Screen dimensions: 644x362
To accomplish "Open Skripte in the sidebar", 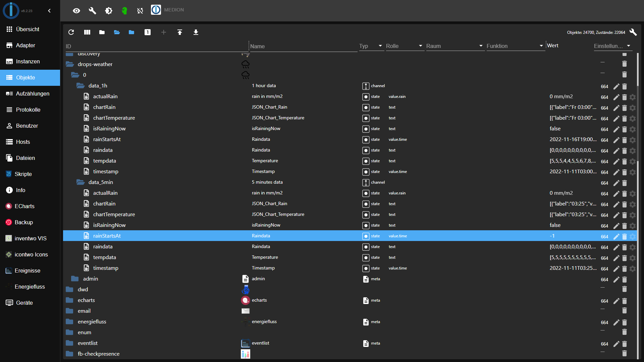I will point(30,174).
